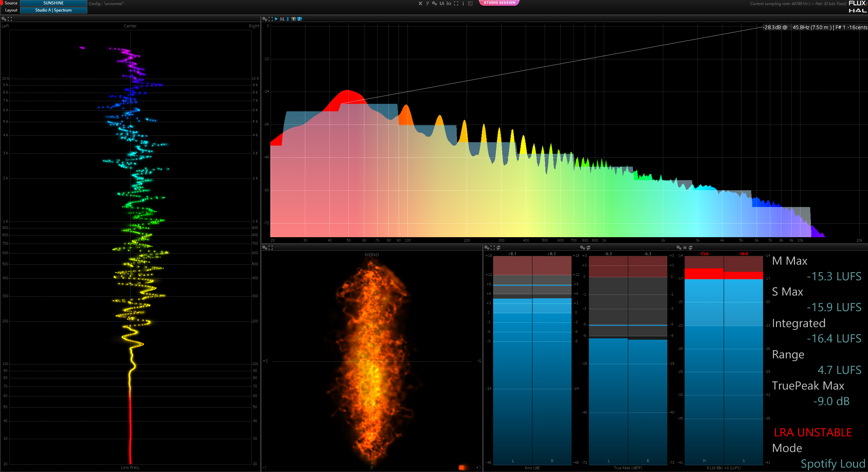Image resolution: width=868 pixels, height=472 pixels.
Task: Open Nebula panel settings gears icon
Action: 4,19
